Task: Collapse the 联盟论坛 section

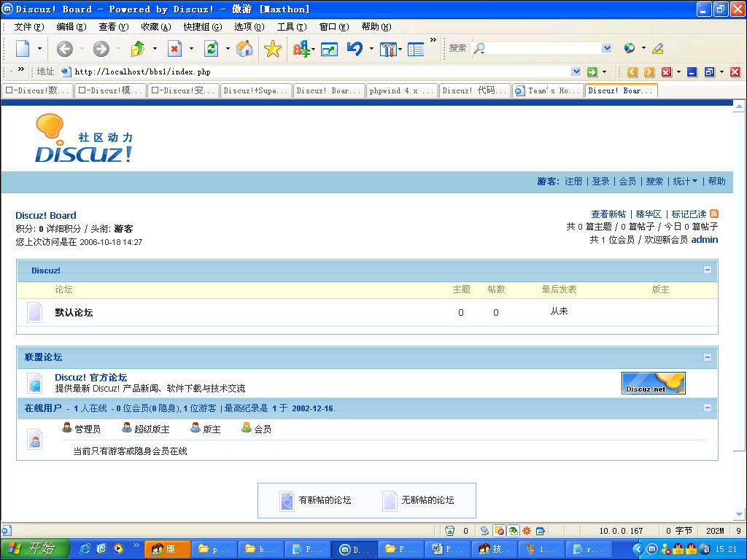Action: (708, 357)
